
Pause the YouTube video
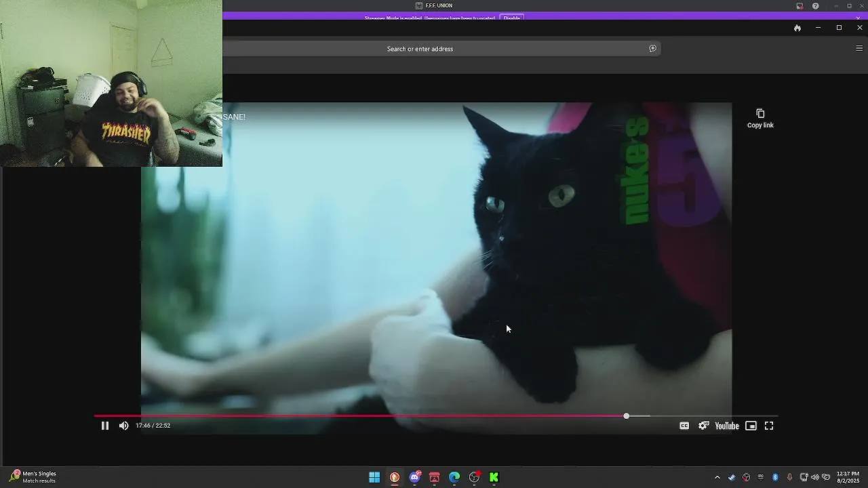(104, 426)
